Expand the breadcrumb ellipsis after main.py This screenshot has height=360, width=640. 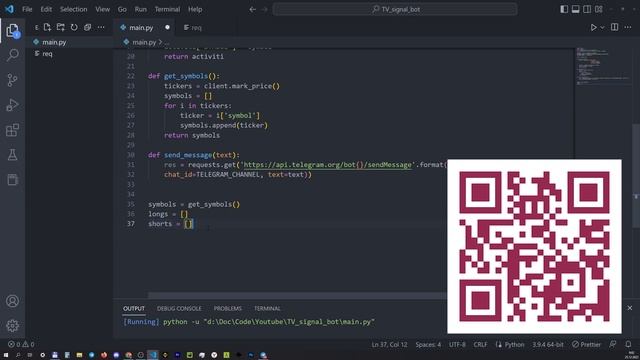pos(167,42)
